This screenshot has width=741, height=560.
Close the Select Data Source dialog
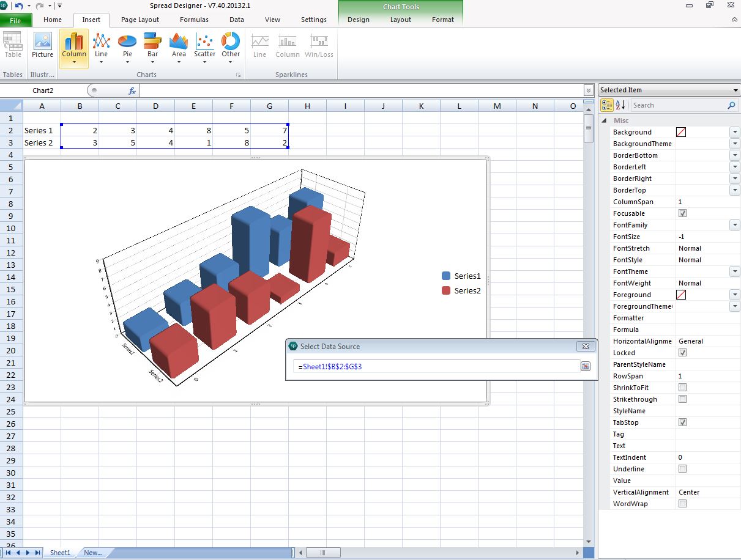(586, 346)
